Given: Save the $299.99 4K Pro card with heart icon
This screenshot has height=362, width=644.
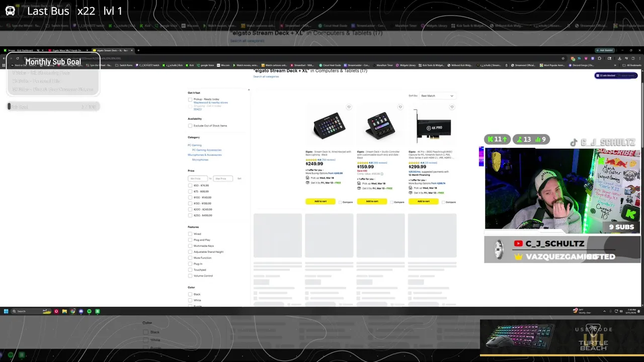Looking at the screenshot, I should click(x=452, y=107).
